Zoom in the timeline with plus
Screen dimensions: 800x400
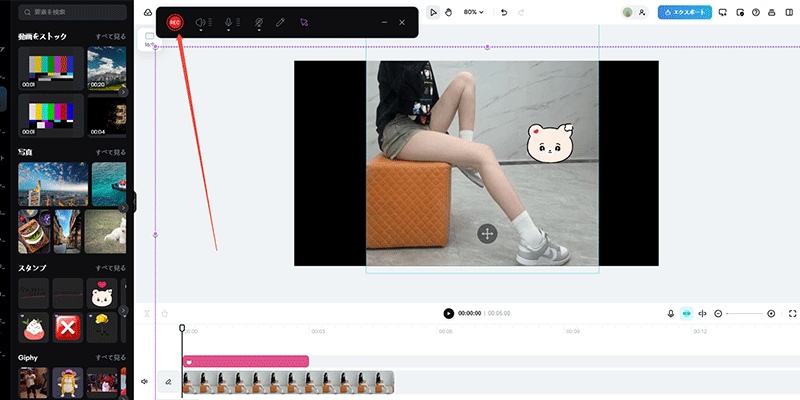771,313
